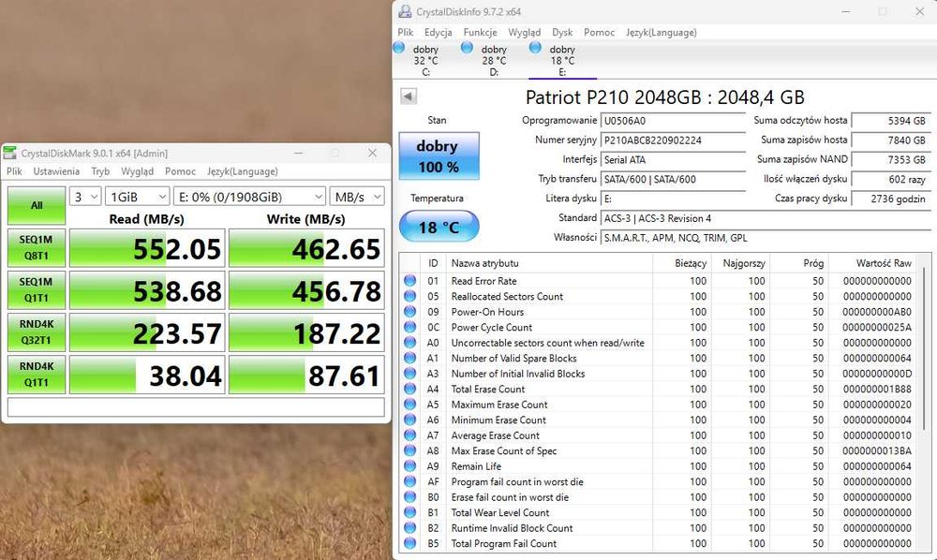Click status orb for Power-On Hours
937x560 pixels.
point(410,312)
